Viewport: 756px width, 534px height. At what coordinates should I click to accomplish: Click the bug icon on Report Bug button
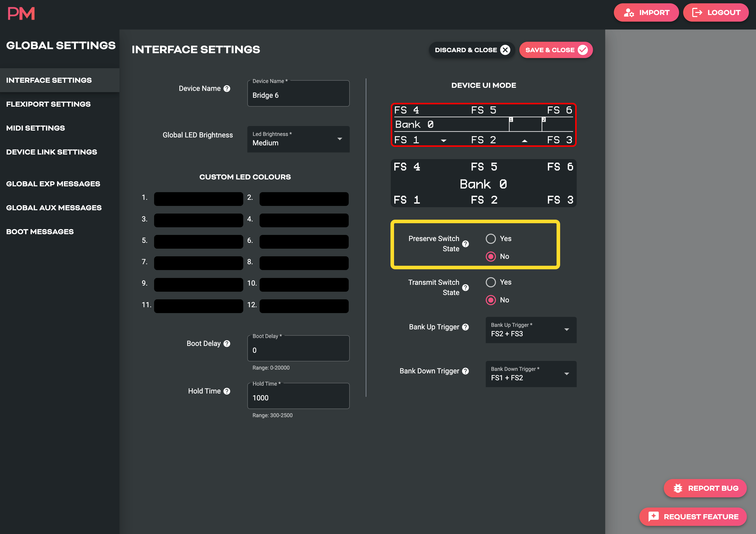pos(678,488)
